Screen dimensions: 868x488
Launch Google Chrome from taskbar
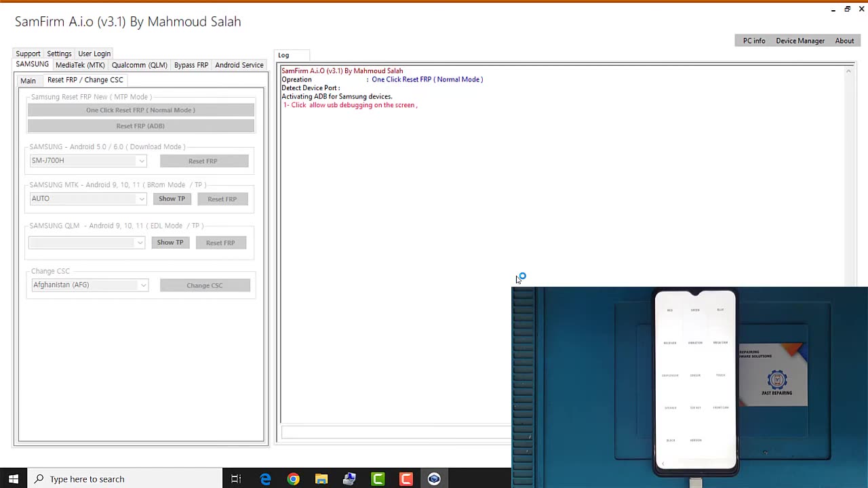coord(293,479)
